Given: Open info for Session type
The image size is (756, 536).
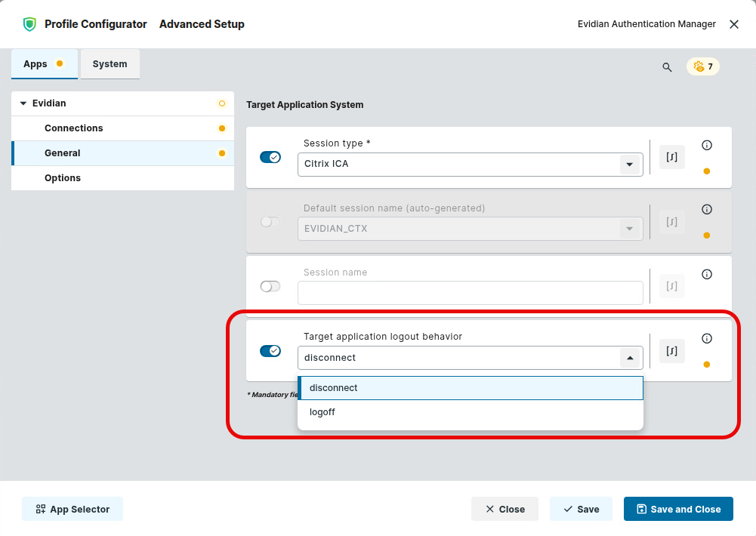Looking at the screenshot, I should (x=707, y=145).
